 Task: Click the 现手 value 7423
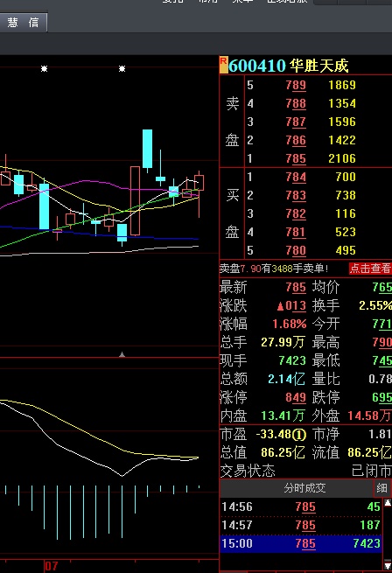291,360
